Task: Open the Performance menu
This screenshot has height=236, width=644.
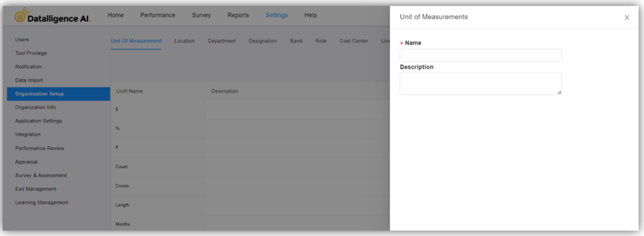Action: 158,15
